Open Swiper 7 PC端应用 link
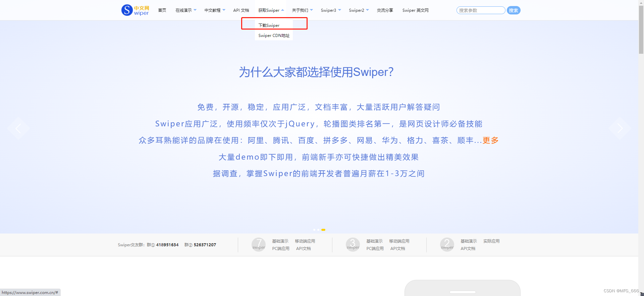644x296 pixels. pos(281,249)
